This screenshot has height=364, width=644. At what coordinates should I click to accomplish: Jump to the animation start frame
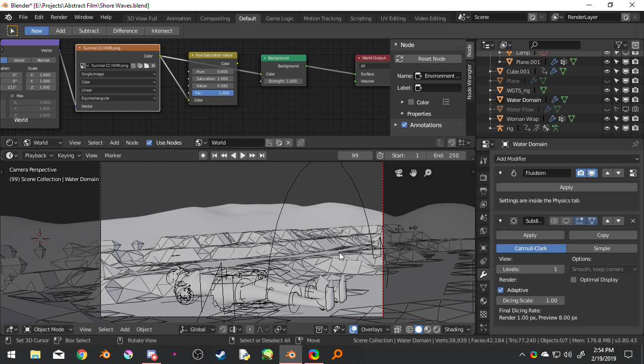[215, 155]
